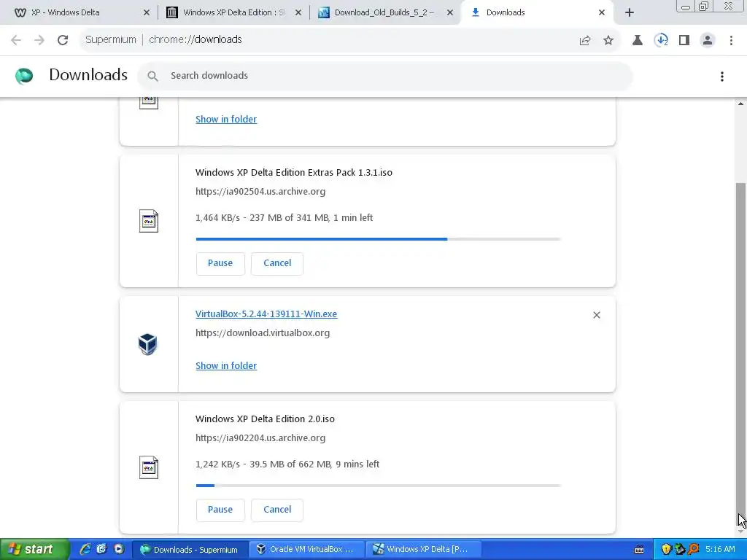Viewport: 747px width, 560px height.
Task: Close the Windows XP Delta Edition tab
Action: click(298, 13)
